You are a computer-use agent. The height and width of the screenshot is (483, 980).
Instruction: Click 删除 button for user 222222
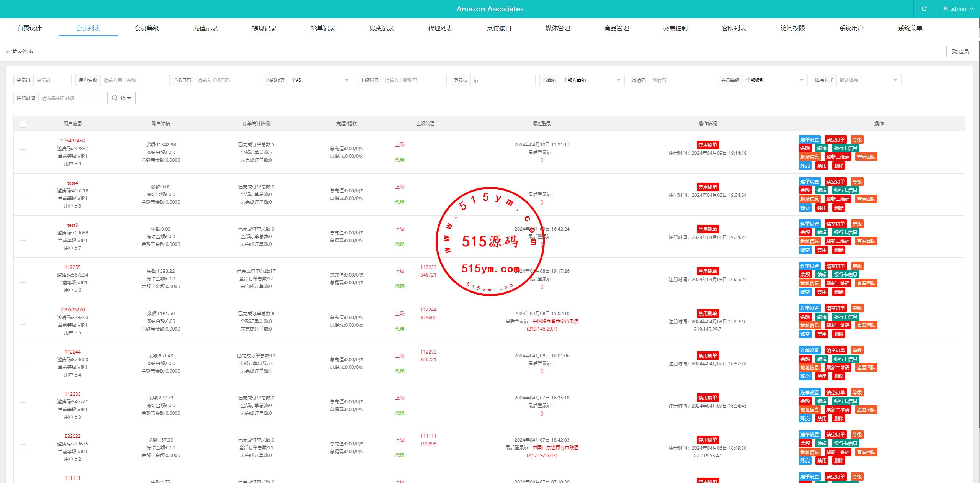838,460
